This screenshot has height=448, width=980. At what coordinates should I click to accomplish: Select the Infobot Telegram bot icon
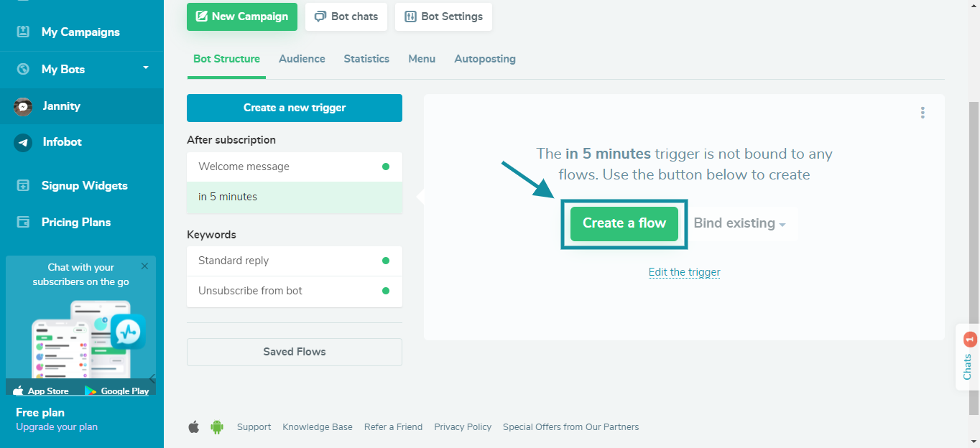(22, 141)
